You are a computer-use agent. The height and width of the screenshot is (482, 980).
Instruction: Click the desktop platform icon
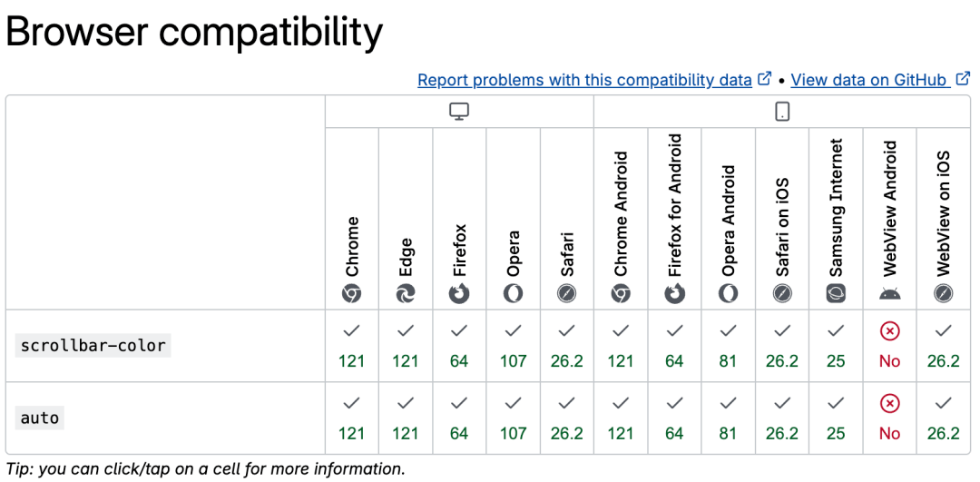[x=459, y=112]
